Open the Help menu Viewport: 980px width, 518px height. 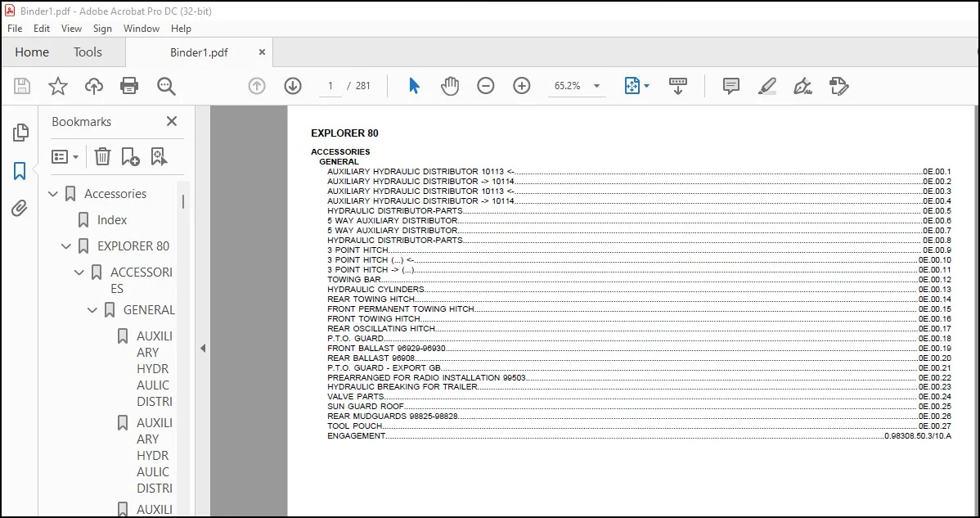[x=182, y=28]
